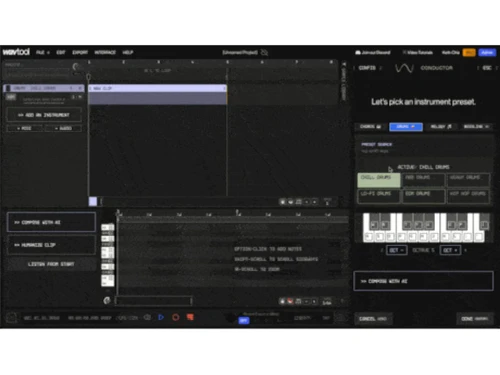Open the HELP menu

pyautogui.click(x=128, y=52)
